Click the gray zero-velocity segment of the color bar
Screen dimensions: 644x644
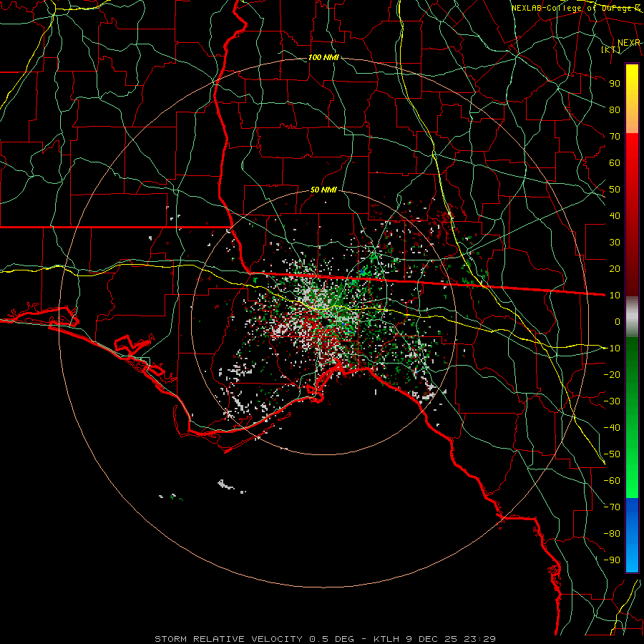click(632, 317)
